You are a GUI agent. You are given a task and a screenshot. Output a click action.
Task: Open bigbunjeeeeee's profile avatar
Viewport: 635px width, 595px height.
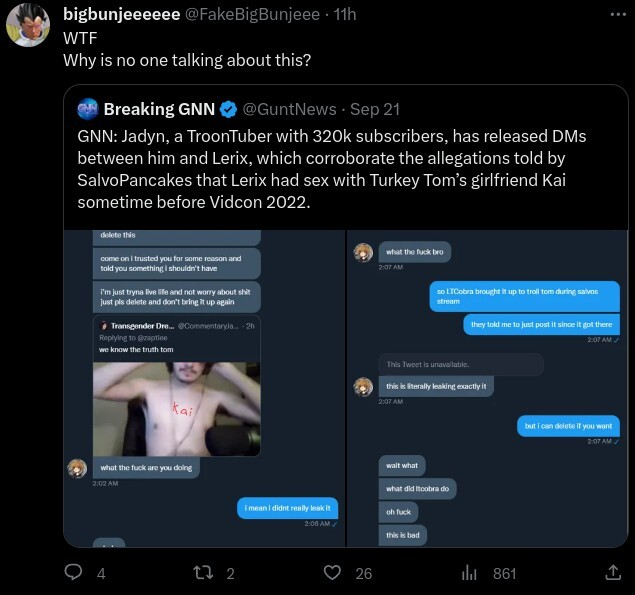28,25
